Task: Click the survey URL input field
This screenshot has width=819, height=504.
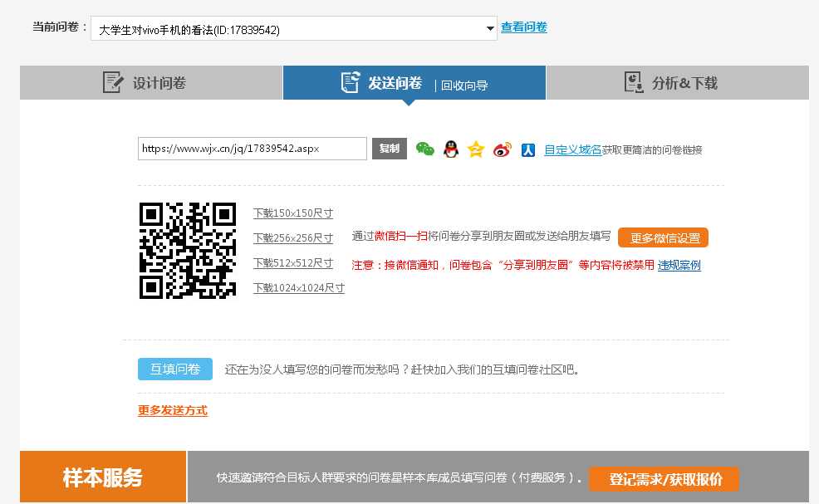Action: (x=253, y=149)
